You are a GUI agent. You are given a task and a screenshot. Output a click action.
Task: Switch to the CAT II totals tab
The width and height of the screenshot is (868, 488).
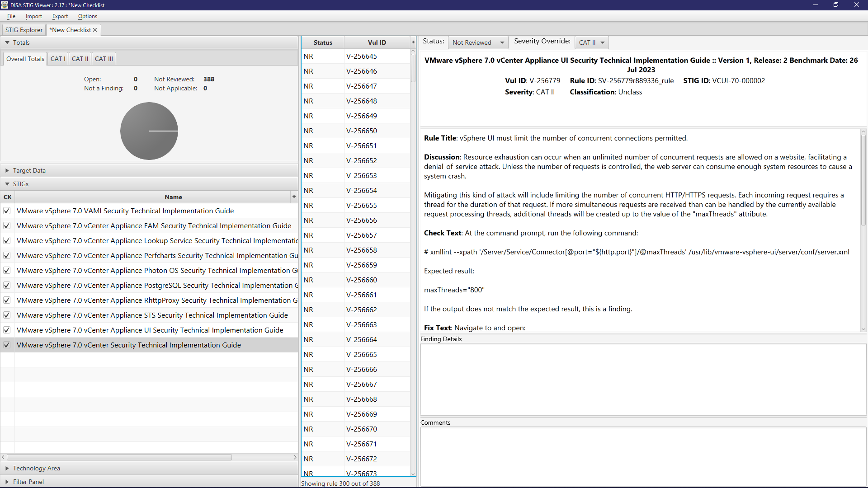[x=80, y=59]
